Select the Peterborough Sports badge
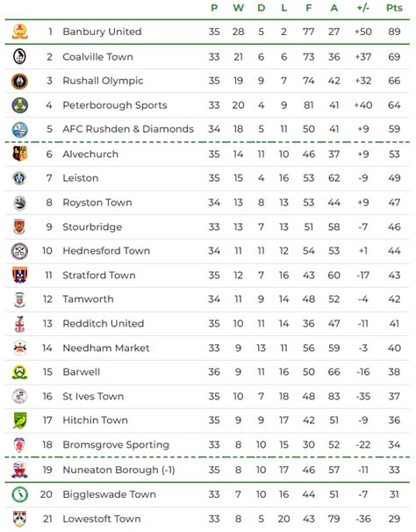 tap(19, 105)
